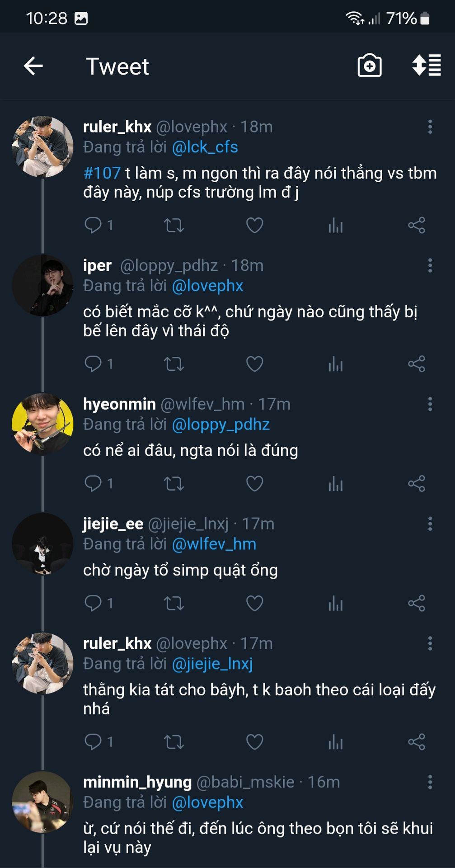Retweet jiejie_ee's reply
Screen dimensions: 455x868
click(174, 603)
